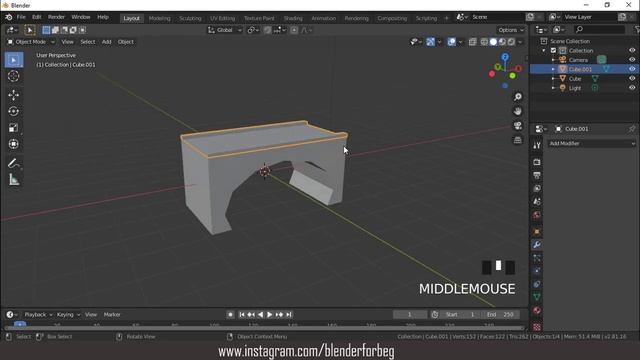Select the Select Box tool
Image resolution: width=640 pixels, height=360 pixels.
[14, 60]
